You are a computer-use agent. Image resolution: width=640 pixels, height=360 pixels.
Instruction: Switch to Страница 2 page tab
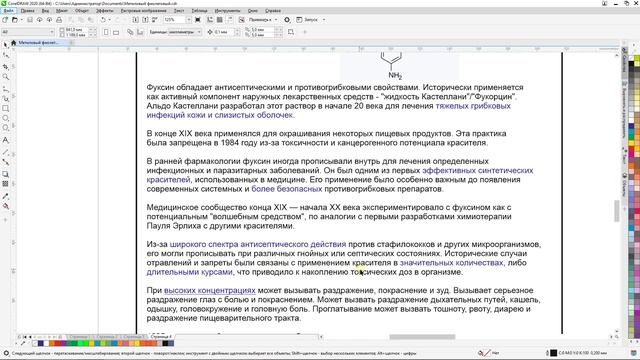(107, 337)
